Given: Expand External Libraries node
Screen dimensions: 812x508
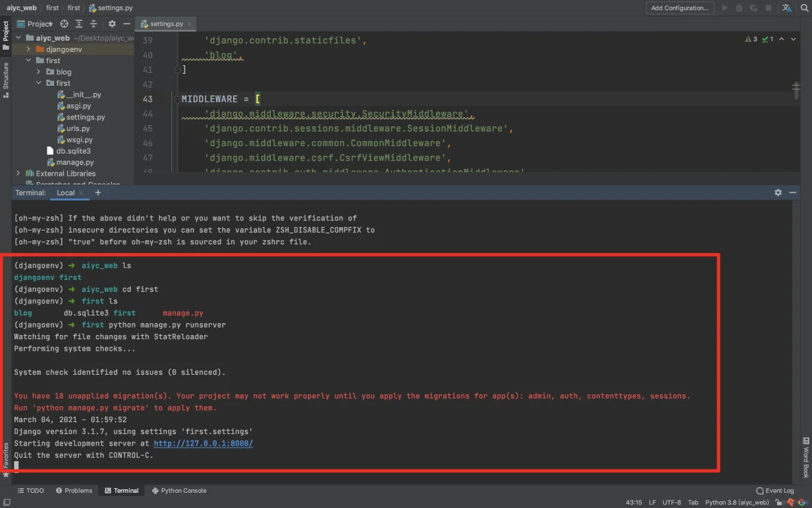Looking at the screenshot, I should pyautogui.click(x=18, y=173).
